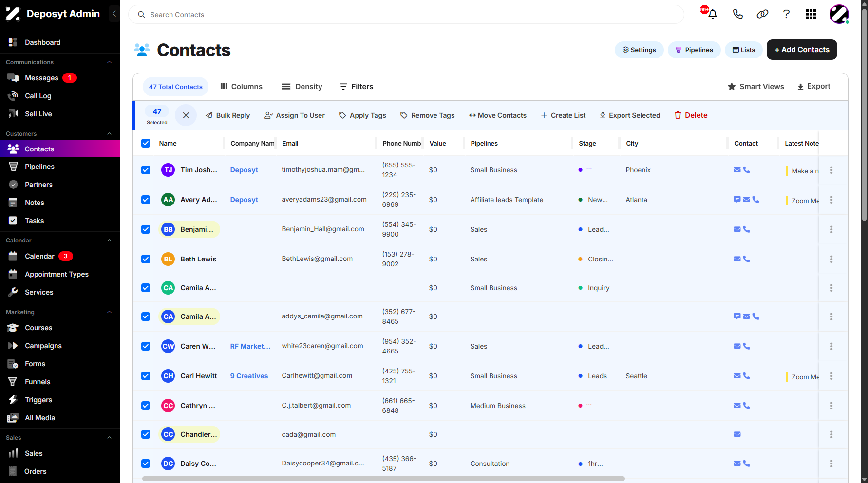Image resolution: width=868 pixels, height=483 pixels.
Task: Deselect the Beth Lewis row checkbox
Action: (146, 259)
